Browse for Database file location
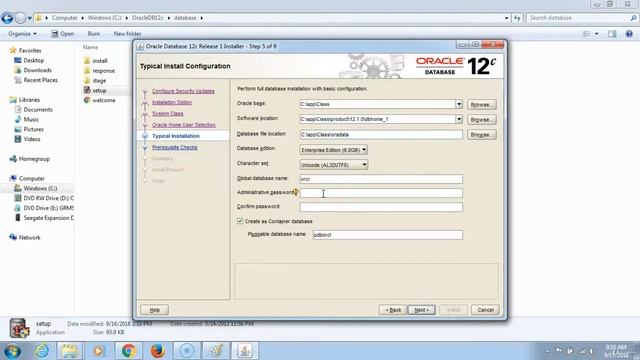 (482, 135)
